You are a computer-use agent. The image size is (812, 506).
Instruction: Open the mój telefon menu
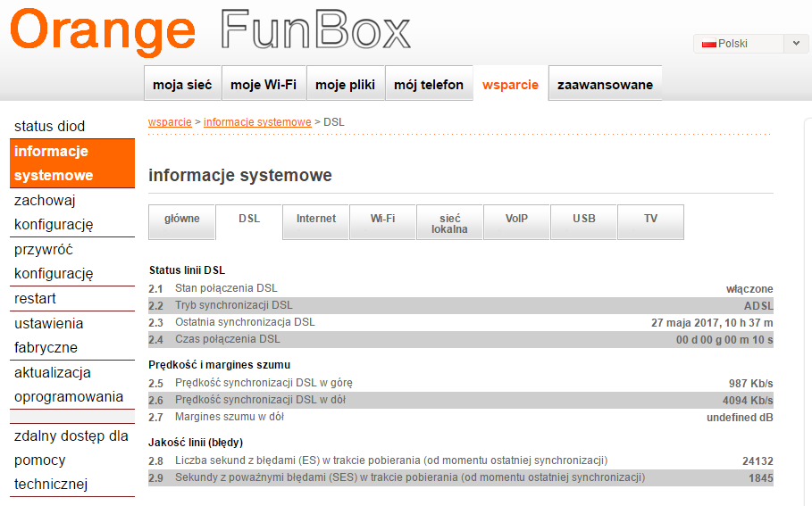tap(429, 85)
